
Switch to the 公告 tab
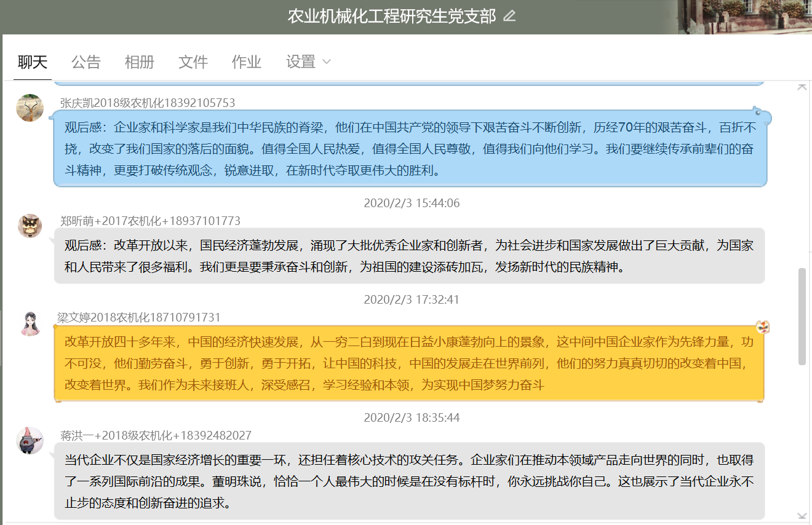[x=86, y=62]
